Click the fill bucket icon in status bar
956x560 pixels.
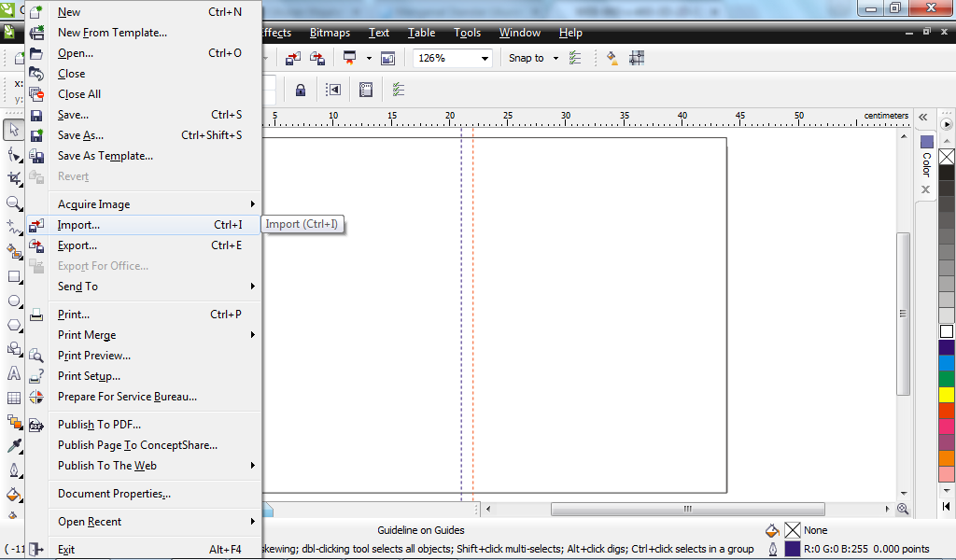click(x=772, y=529)
